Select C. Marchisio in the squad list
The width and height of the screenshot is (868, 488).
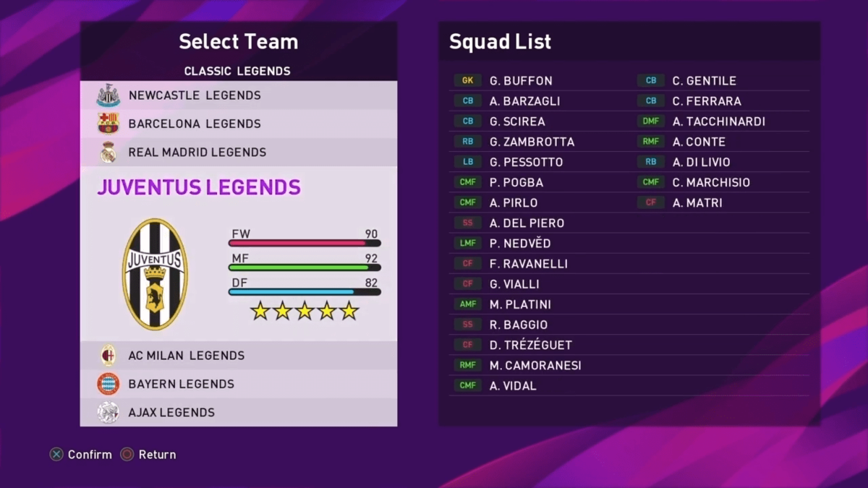click(x=711, y=183)
